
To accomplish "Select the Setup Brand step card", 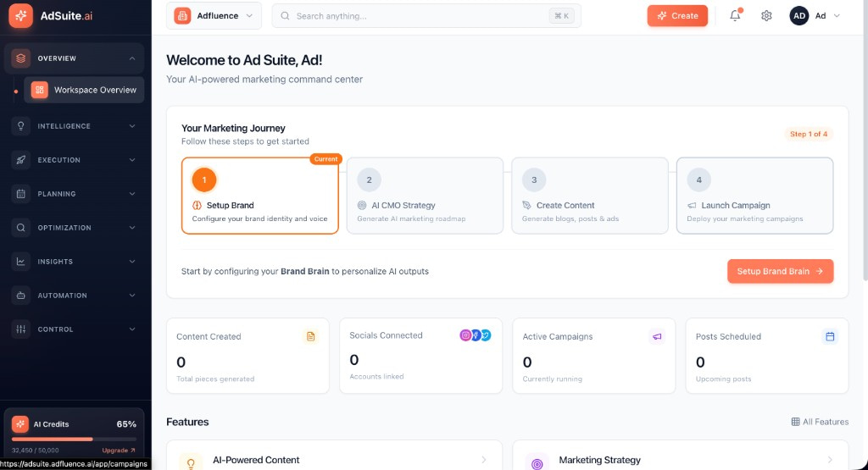I will [259, 196].
